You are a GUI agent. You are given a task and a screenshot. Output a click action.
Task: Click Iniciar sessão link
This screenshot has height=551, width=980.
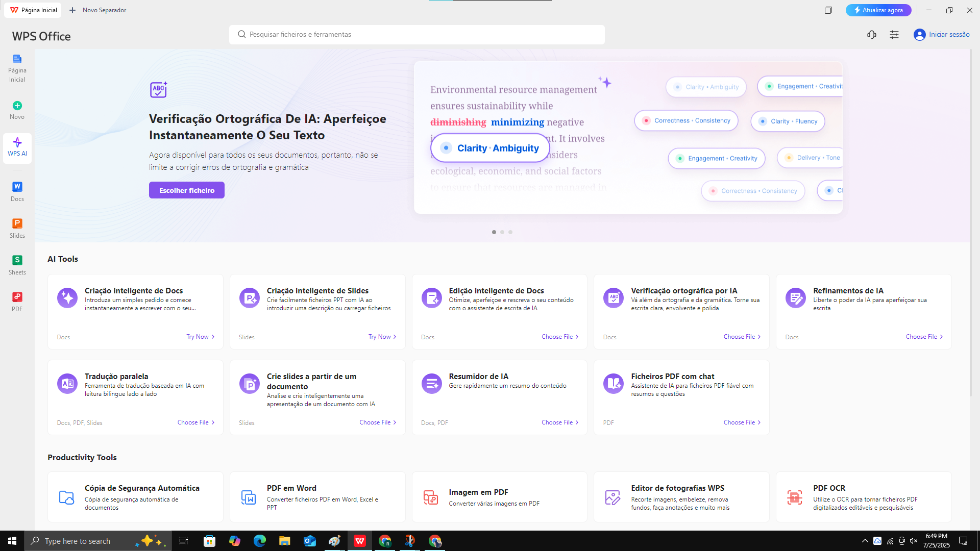[949, 34]
